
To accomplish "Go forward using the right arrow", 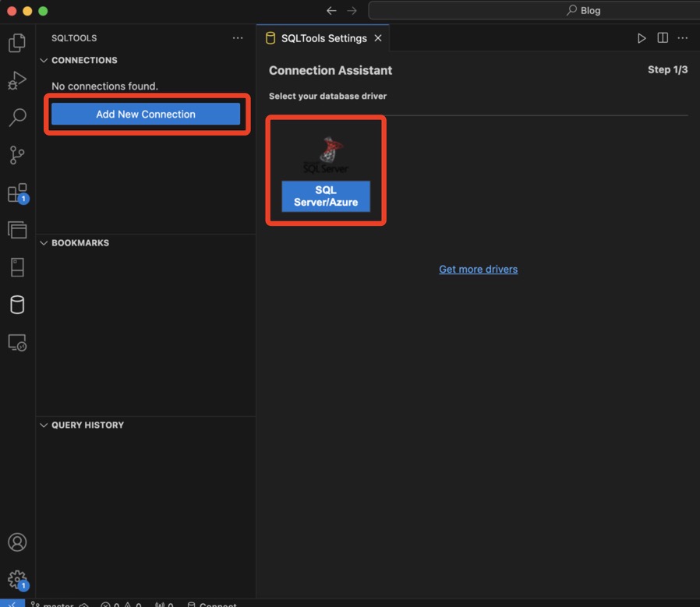I will coord(352,11).
